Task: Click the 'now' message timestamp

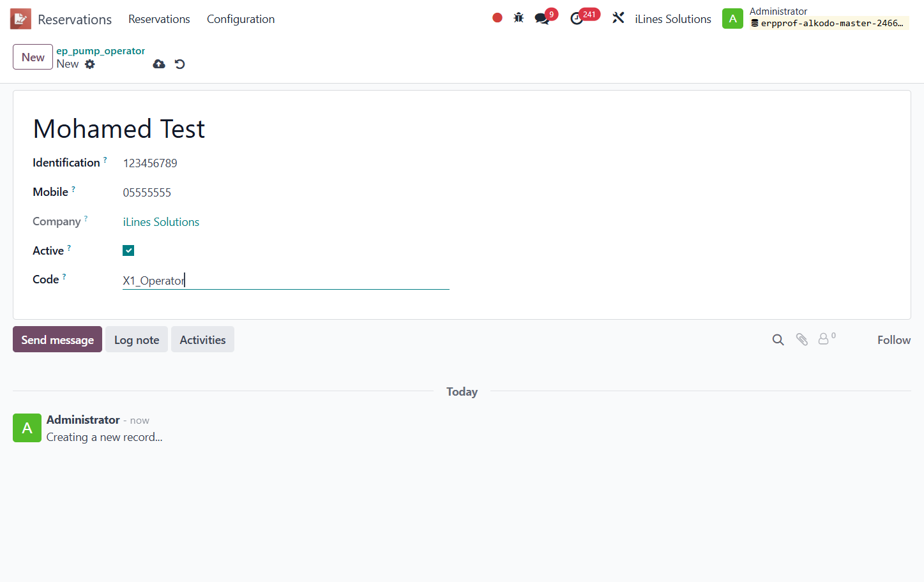Action: pos(140,421)
